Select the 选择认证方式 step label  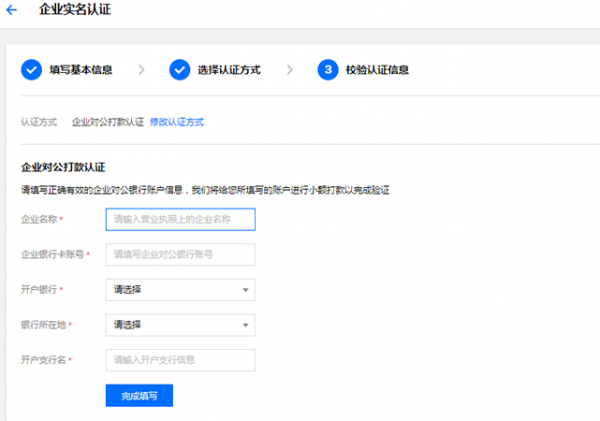[229, 70]
